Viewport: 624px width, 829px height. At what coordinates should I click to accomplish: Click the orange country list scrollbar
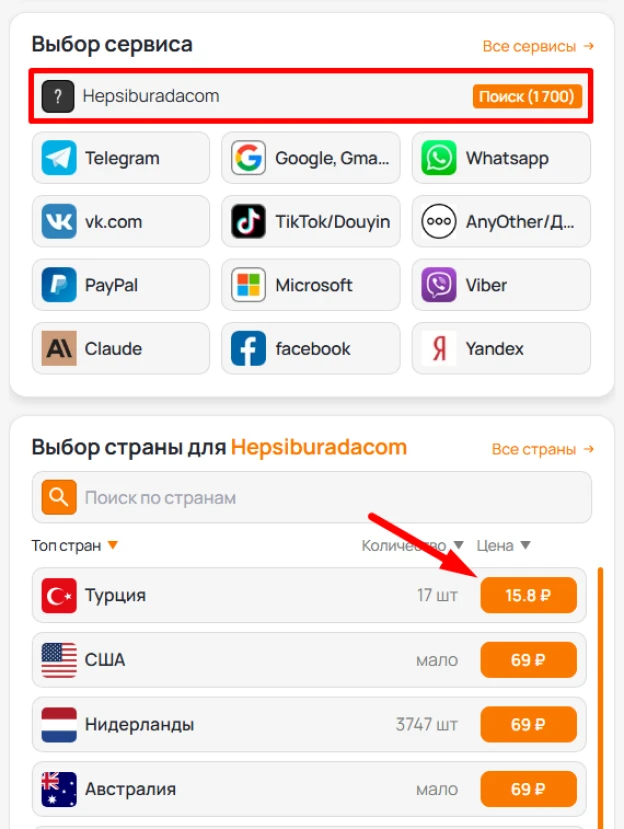600,698
